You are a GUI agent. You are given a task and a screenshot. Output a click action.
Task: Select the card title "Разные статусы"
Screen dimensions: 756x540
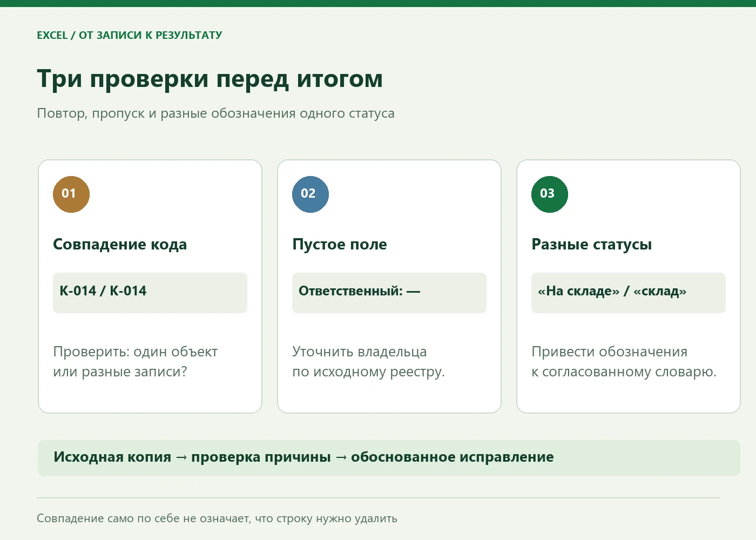pyautogui.click(x=591, y=244)
